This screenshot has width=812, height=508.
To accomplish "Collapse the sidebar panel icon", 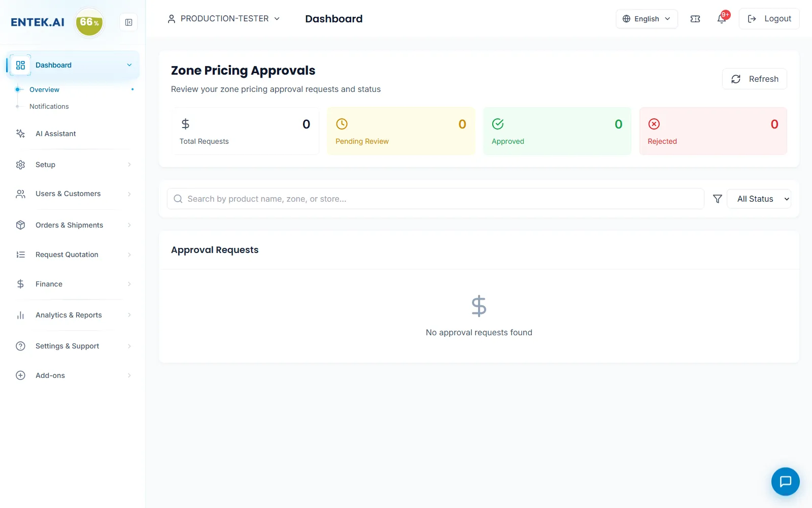I will tap(128, 22).
